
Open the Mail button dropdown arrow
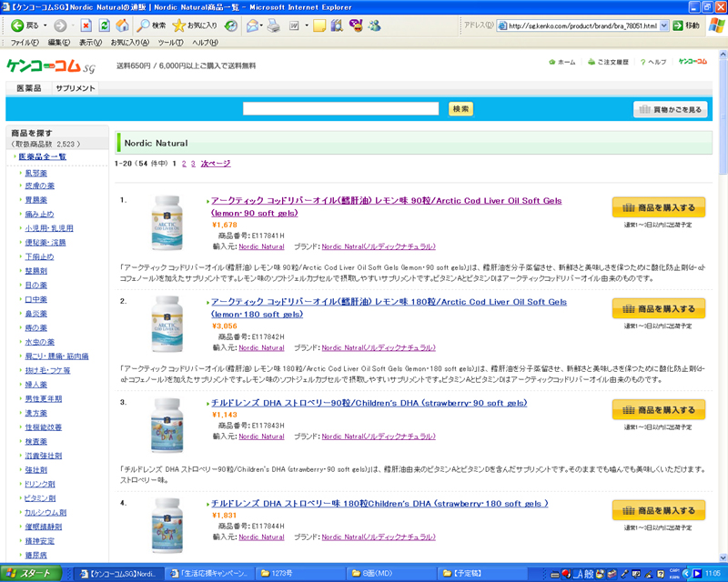click(x=264, y=25)
